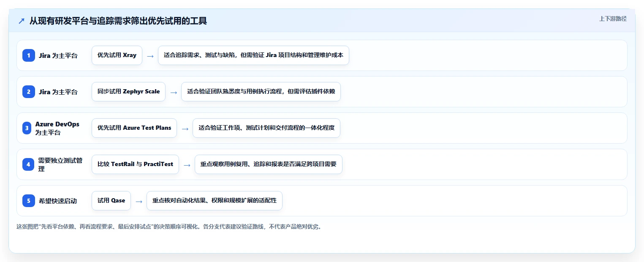Select the 优先试用 Azure Test Plans box

pyautogui.click(x=134, y=128)
